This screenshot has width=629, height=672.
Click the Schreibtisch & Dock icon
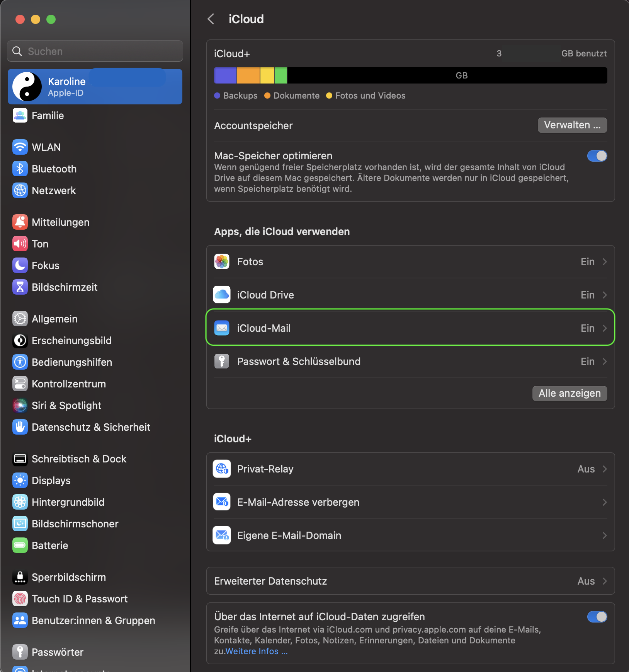(x=20, y=459)
